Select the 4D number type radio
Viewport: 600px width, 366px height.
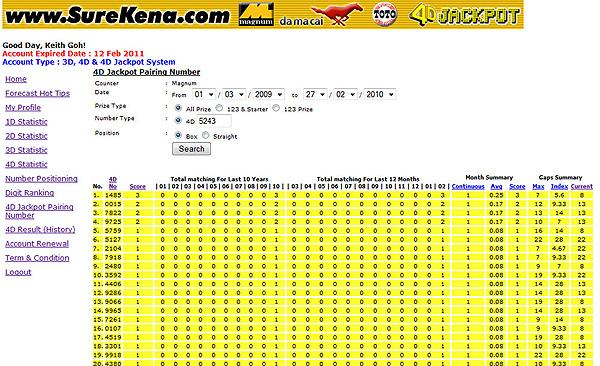tap(178, 120)
